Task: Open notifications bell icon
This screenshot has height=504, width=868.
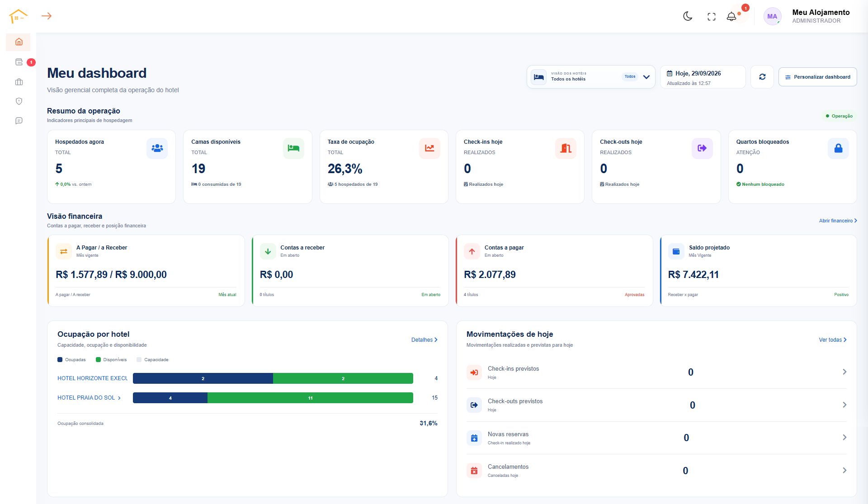Action: (x=731, y=17)
